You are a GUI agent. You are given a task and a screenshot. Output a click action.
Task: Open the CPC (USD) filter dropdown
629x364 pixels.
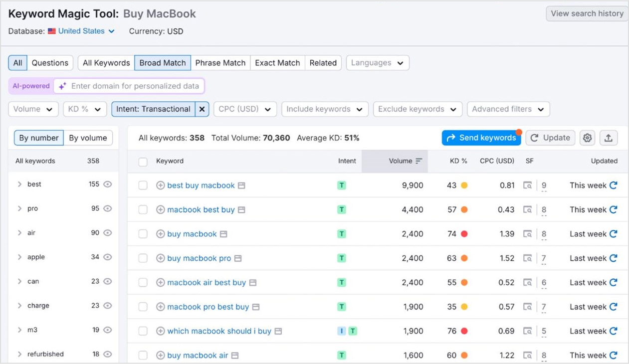[x=245, y=109]
